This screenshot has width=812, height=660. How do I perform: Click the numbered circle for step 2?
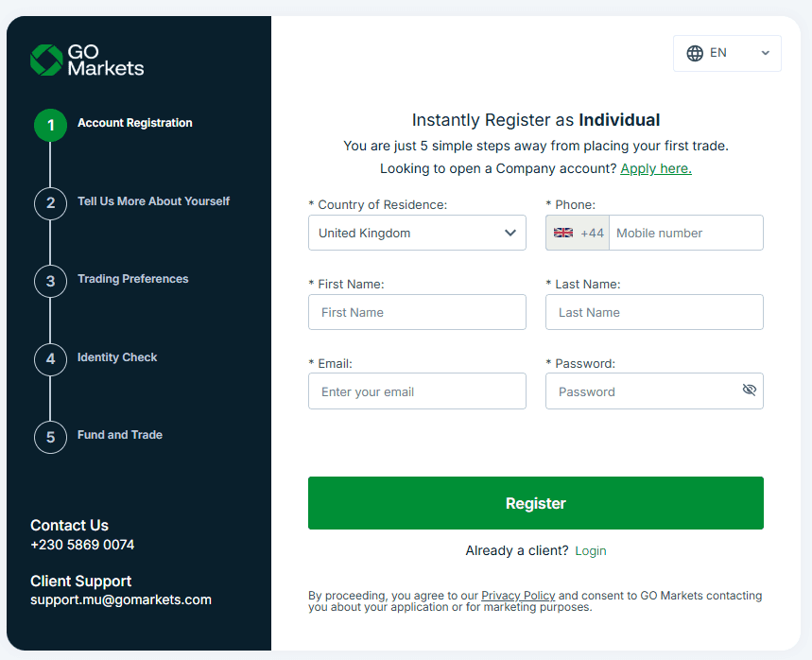click(x=50, y=203)
